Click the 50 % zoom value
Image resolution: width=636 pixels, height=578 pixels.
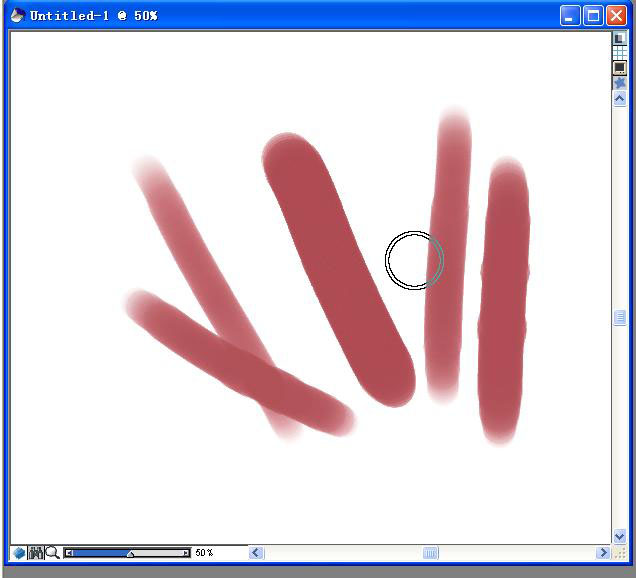tap(204, 552)
